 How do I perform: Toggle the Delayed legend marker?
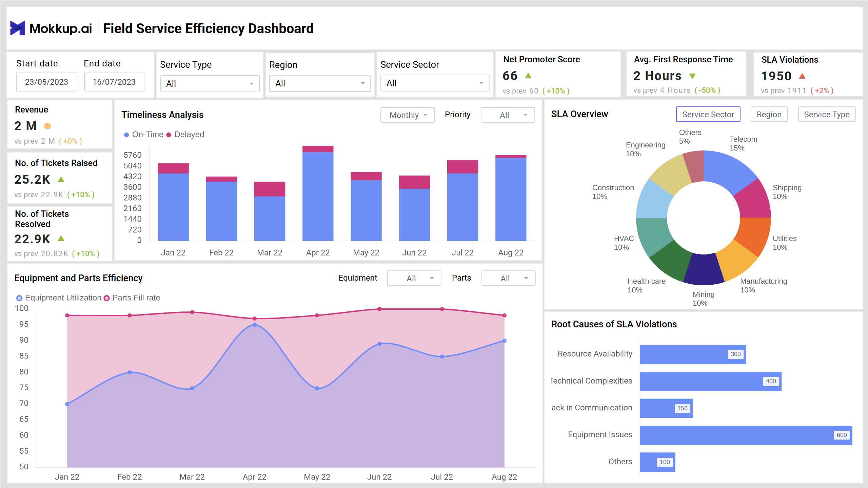click(x=169, y=135)
